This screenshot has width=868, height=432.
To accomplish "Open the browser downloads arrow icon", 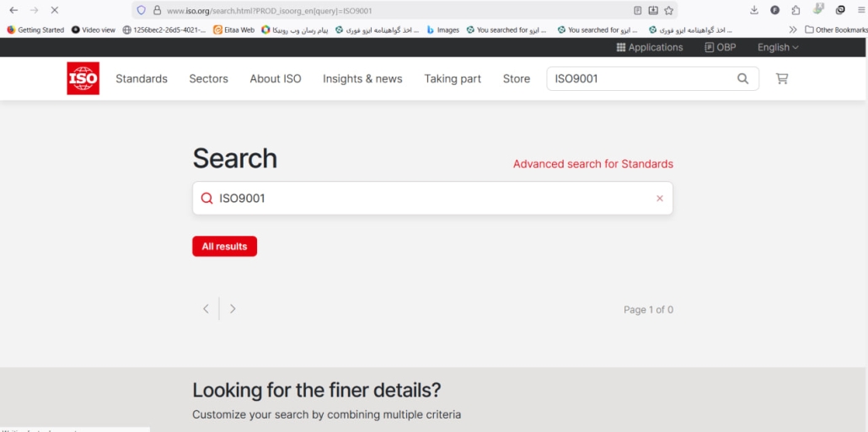I will click(753, 10).
